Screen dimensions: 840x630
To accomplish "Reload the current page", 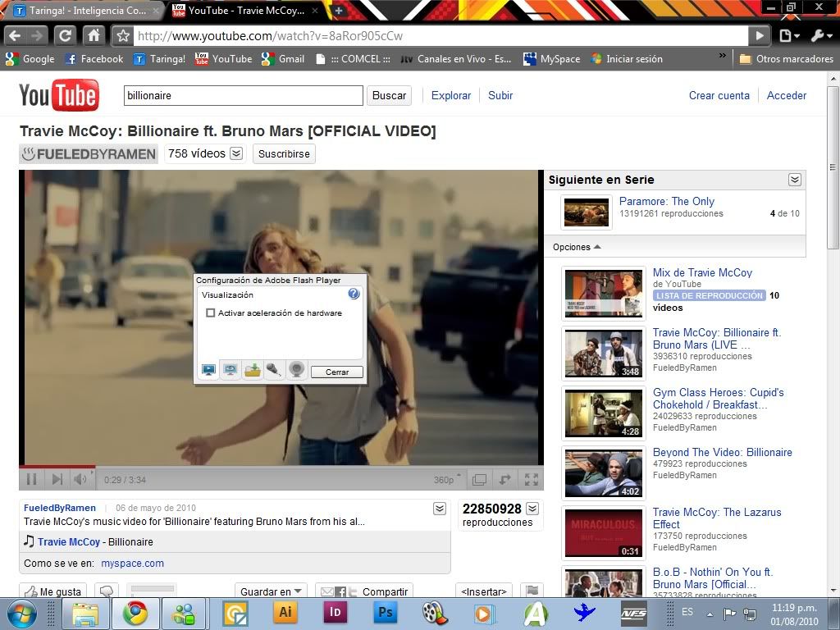I will pyautogui.click(x=65, y=36).
